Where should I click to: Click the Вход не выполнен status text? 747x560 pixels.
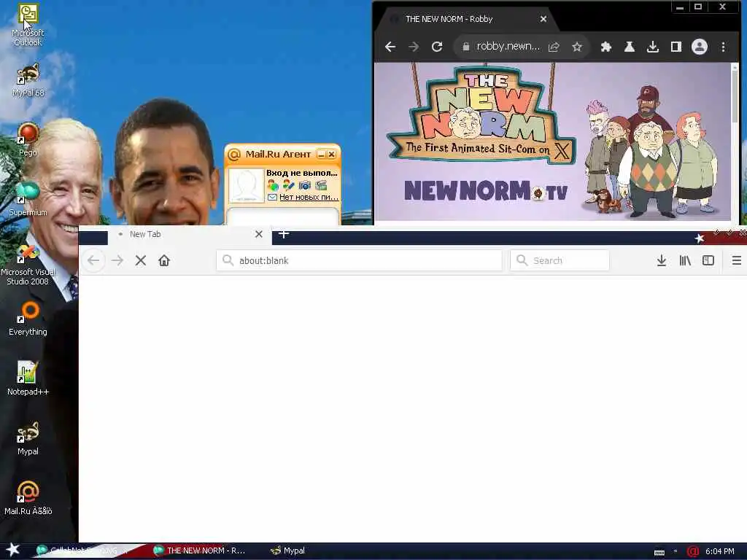(x=301, y=173)
